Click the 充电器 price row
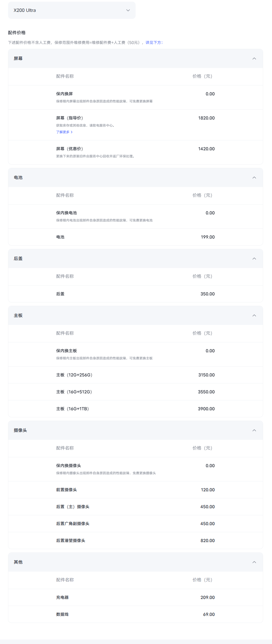 [135, 597]
